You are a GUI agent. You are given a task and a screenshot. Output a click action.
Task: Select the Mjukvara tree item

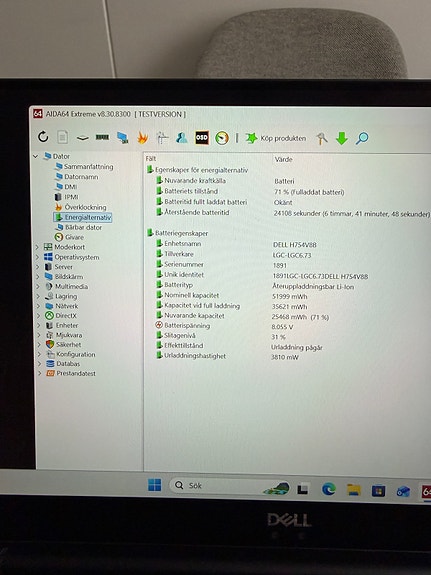(x=69, y=335)
